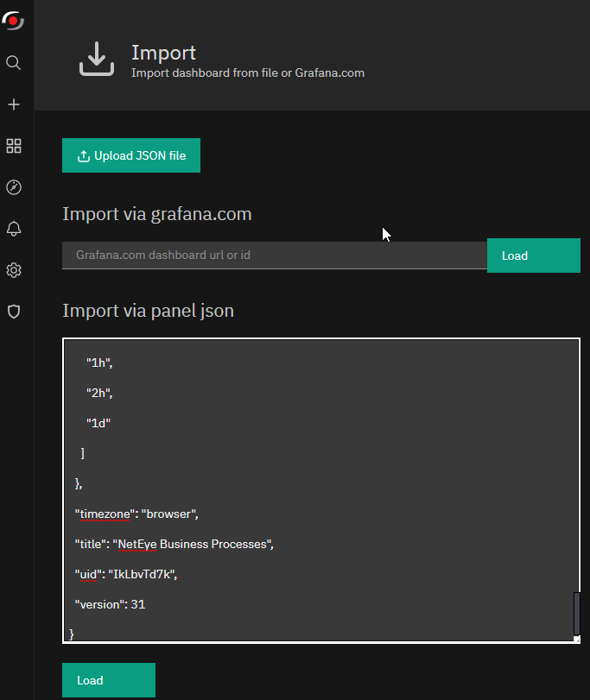The image size is (590, 700).
Task: Click Load next to grafana.com field
Action: 534,255
